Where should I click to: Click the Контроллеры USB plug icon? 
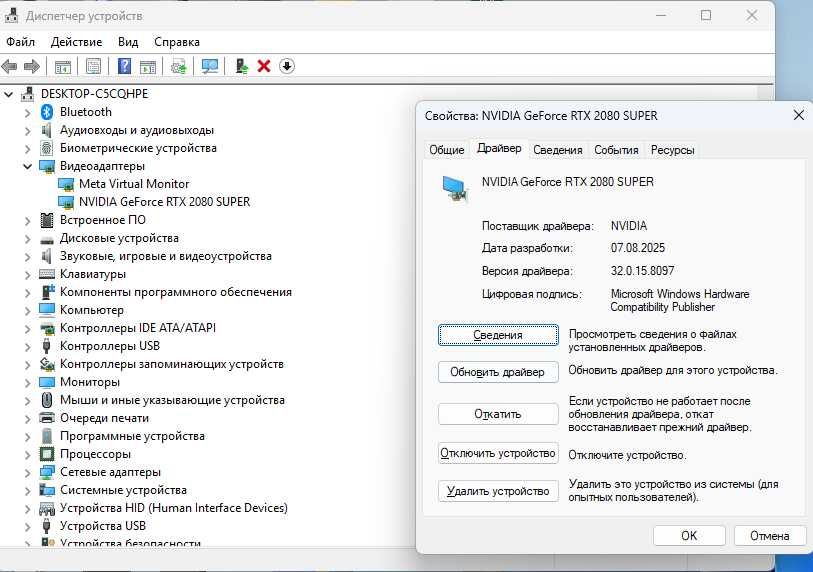tap(47, 346)
